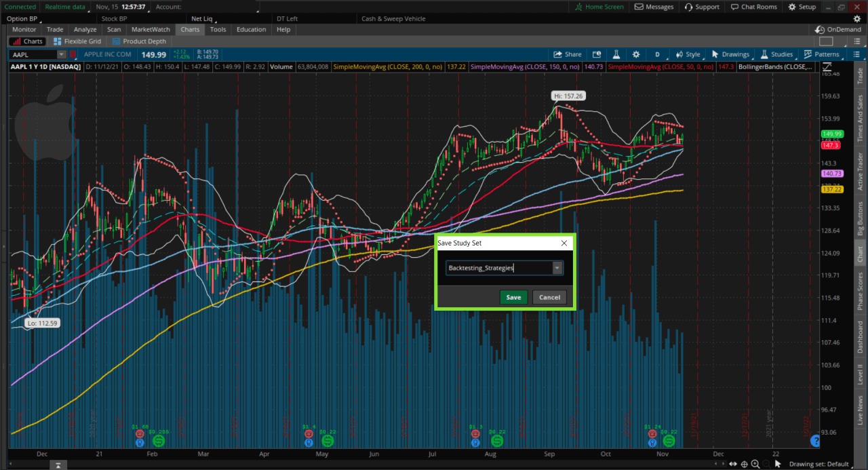Open the MarketWatch menu
The width and height of the screenshot is (868, 470).
pos(150,29)
